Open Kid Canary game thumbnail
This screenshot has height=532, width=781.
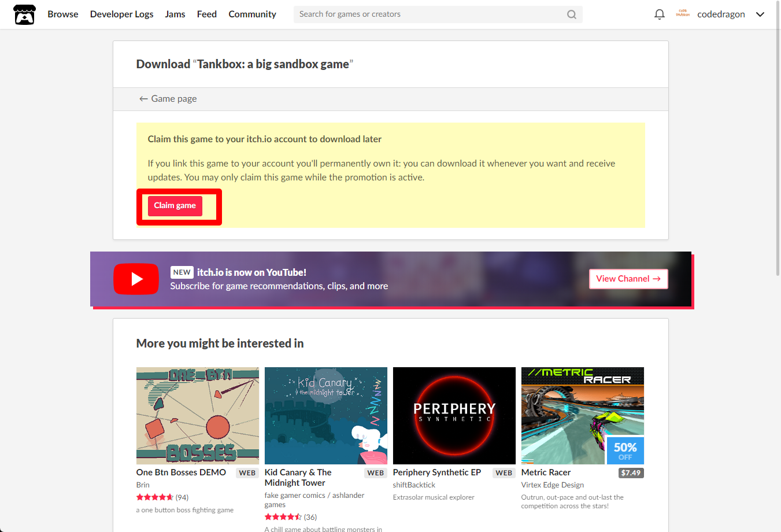click(x=326, y=416)
